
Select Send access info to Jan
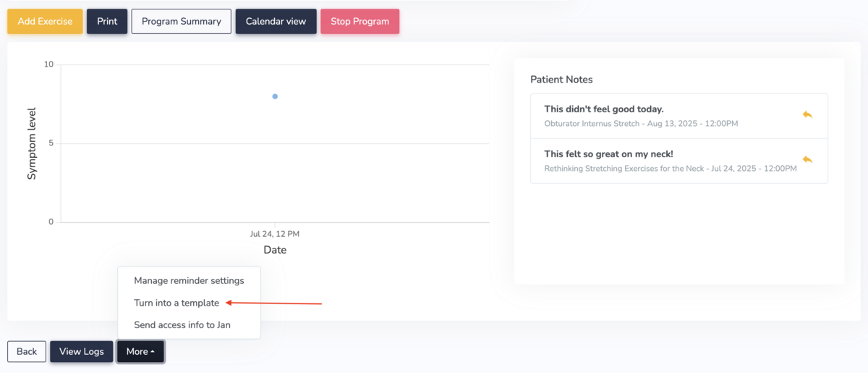point(182,324)
